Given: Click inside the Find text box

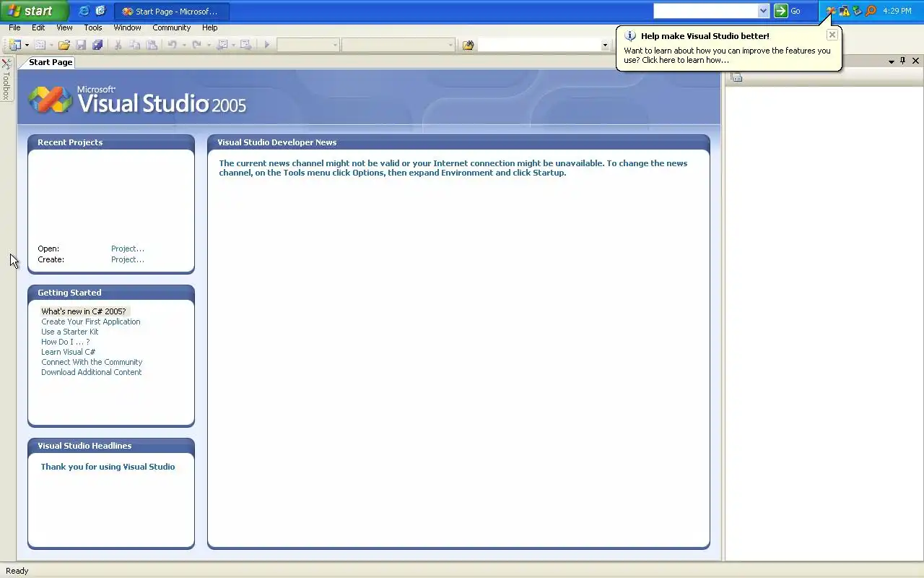Looking at the screenshot, I should pos(539,45).
